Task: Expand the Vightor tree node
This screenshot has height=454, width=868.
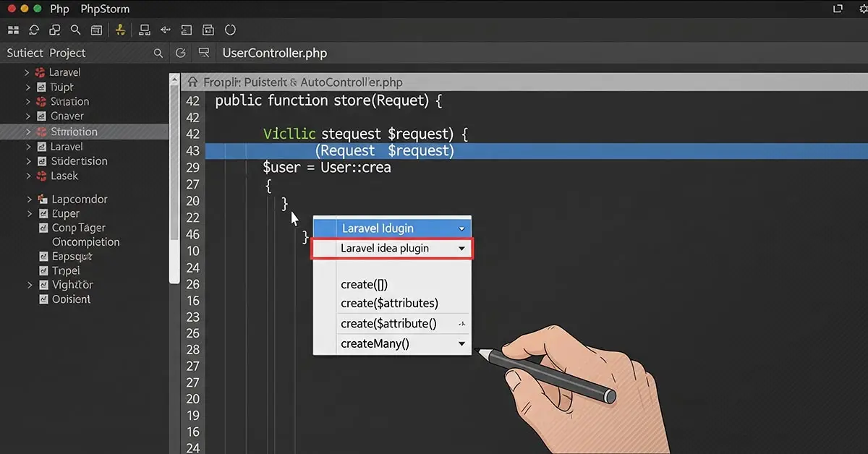Action: 30,285
